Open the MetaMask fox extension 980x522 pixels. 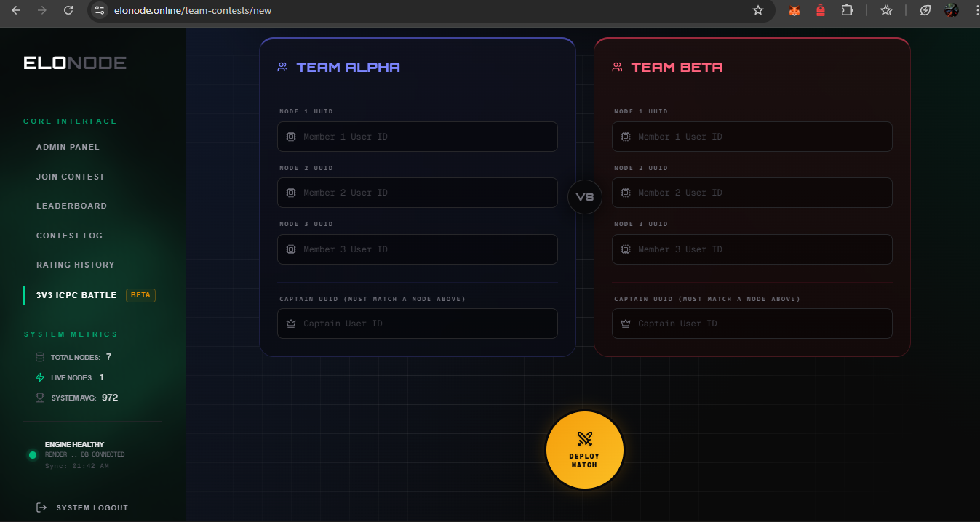click(795, 10)
